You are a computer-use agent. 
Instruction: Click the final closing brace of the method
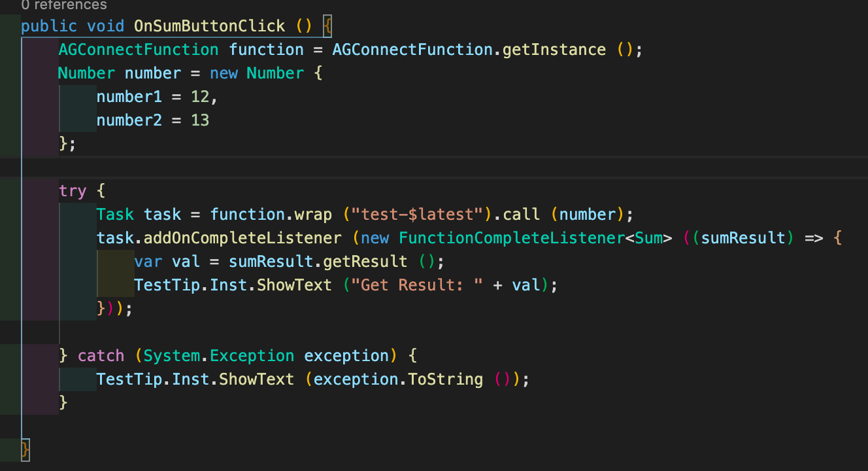pyautogui.click(x=25, y=450)
